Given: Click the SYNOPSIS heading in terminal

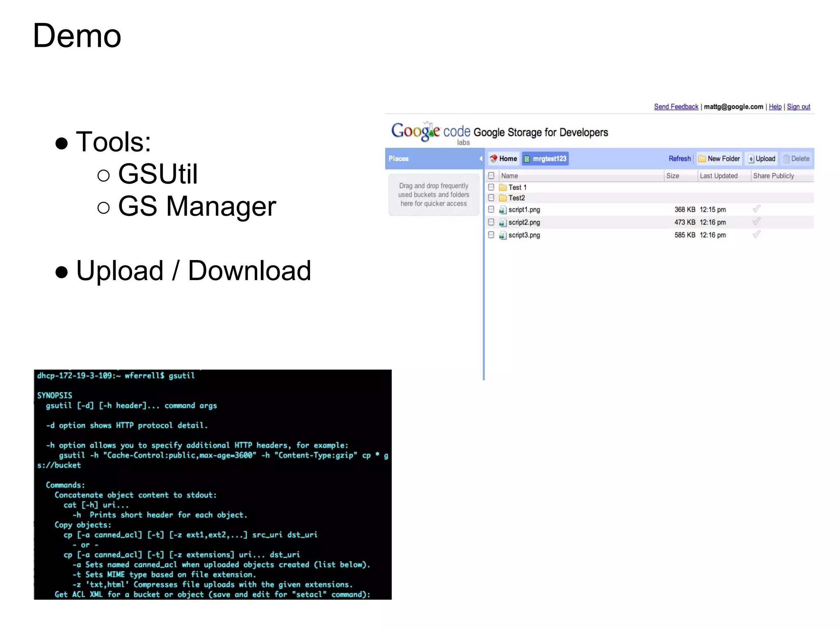Looking at the screenshot, I should pyautogui.click(x=55, y=395).
